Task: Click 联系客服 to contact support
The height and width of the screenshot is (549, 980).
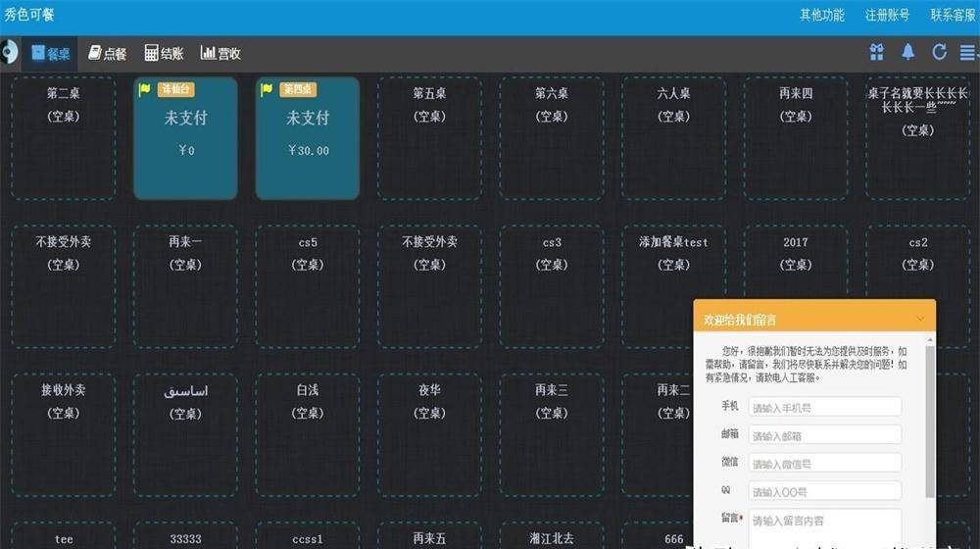Action: click(954, 15)
